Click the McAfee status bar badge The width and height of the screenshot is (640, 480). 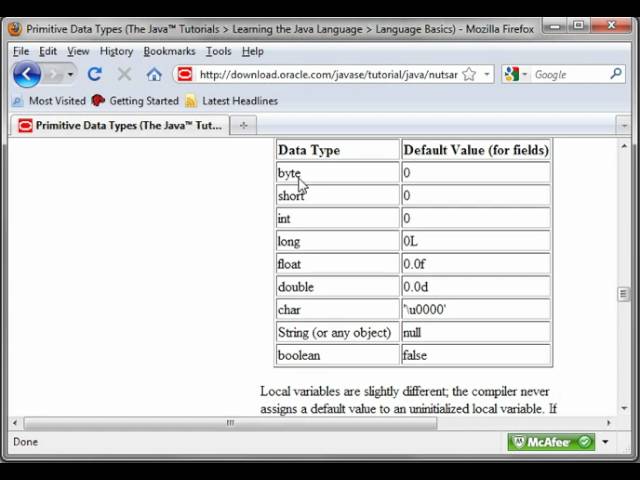pos(551,442)
